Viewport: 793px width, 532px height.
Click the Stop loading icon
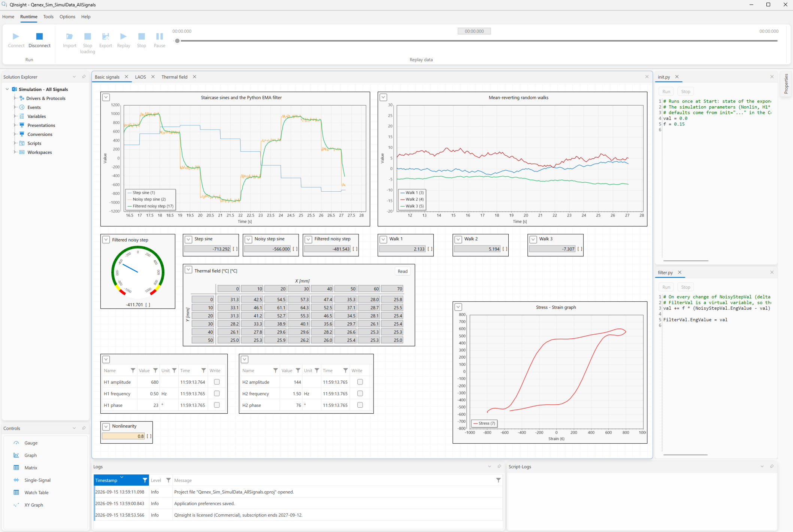pyautogui.click(x=87, y=36)
